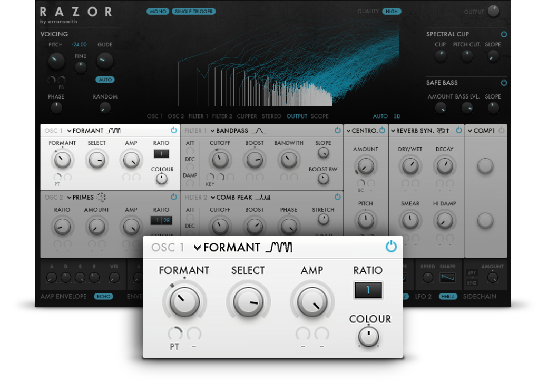Enable the COMP1 power icon
The image size is (548, 392).
click(501, 130)
